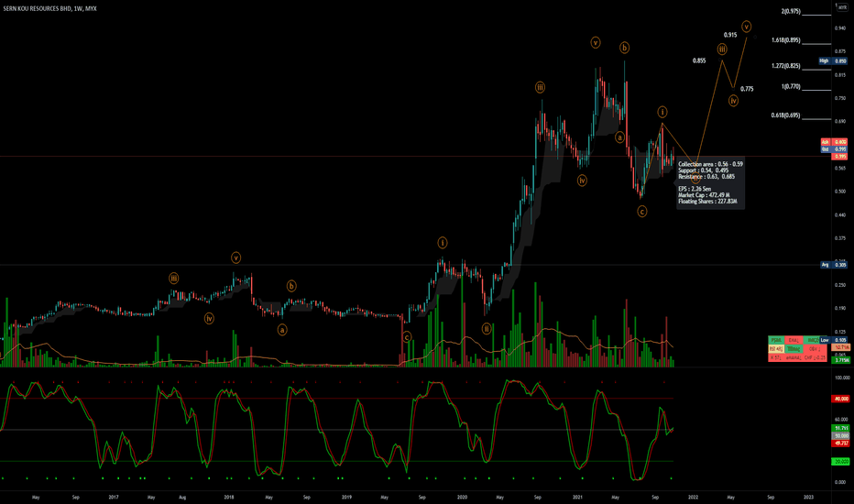Click the Ask 0.600 price label
Viewport: 854px width, 504px height.
[x=835, y=142]
